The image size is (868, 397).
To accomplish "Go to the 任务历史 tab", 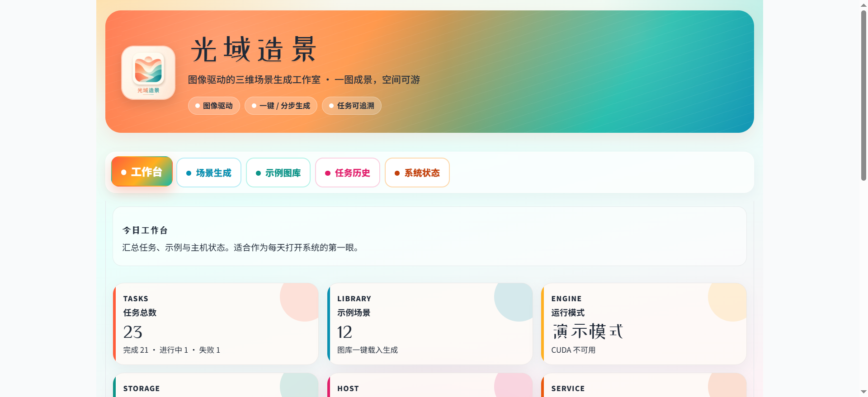I will (x=348, y=173).
